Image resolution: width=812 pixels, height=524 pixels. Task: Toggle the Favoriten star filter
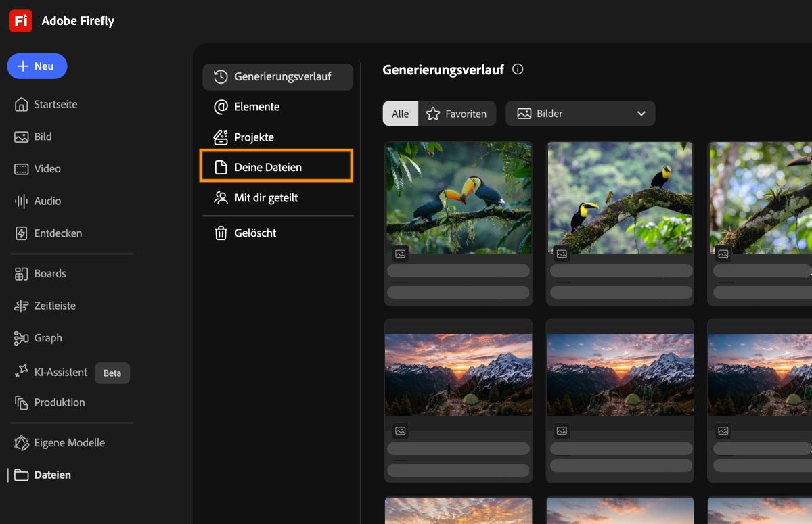(457, 114)
